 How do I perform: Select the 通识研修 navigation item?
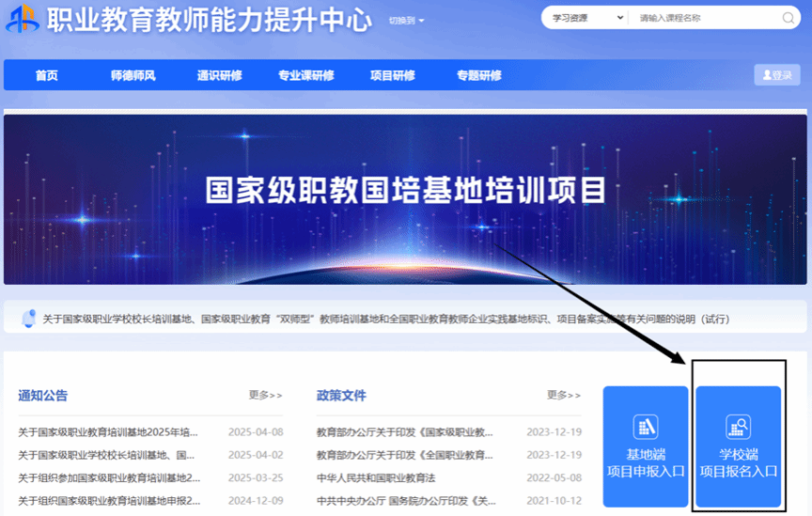(219, 76)
